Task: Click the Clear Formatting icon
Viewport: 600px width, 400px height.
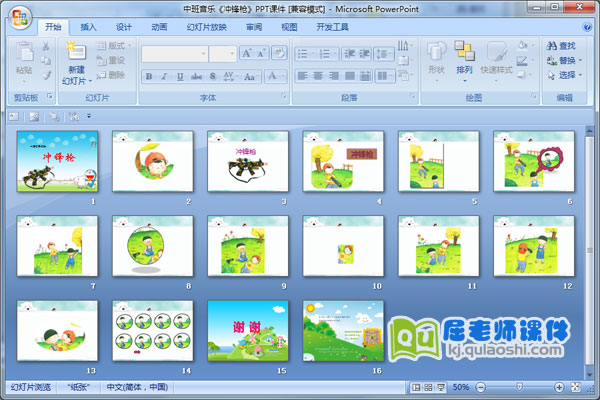Action: (x=279, y=53)
